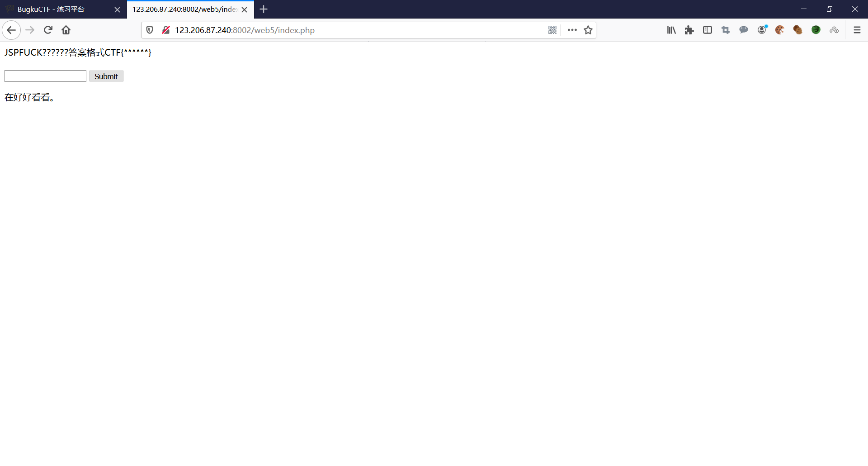
Task: Restore down the Firefox window
Action: 830,9
